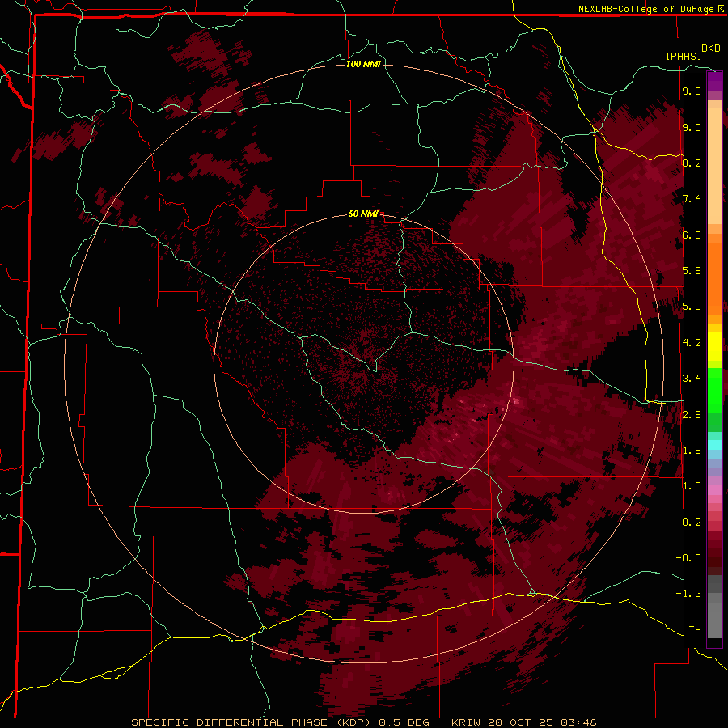Image resolution: width=728 pixels, height=728 pixels.
Task: Click the 5.8 value on the color scale
Action: pos(692,271)
